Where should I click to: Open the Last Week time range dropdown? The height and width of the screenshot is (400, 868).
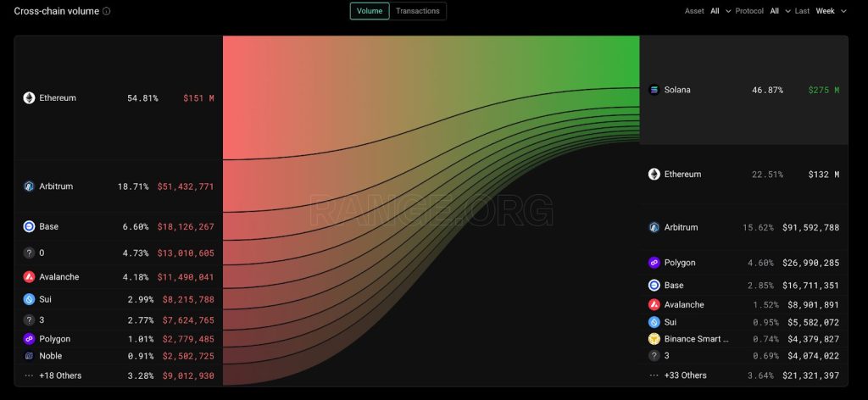pos(831,11)
